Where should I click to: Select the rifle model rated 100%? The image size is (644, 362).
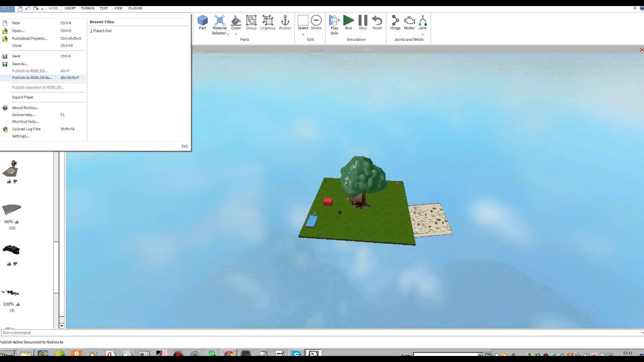coord(11,293)
